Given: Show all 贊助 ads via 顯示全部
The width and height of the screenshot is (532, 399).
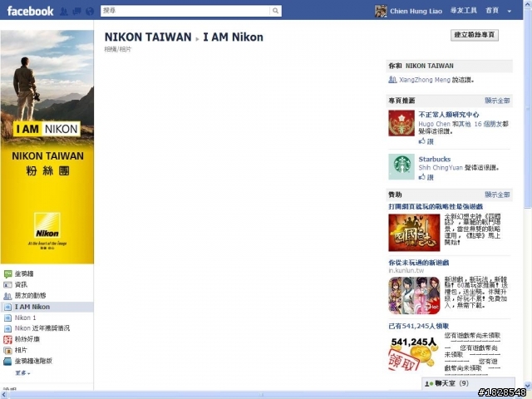Looking at the screenshot, I should click(497, 195).
